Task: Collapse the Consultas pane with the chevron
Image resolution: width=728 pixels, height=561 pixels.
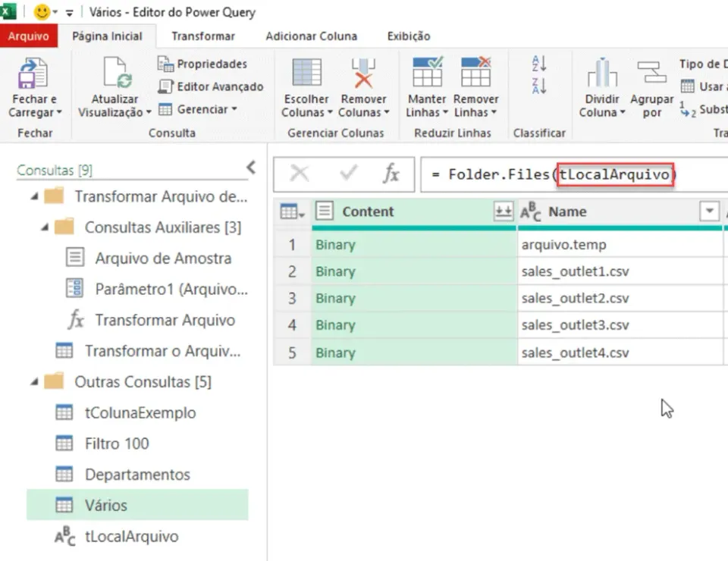Action: click(251, 167)
